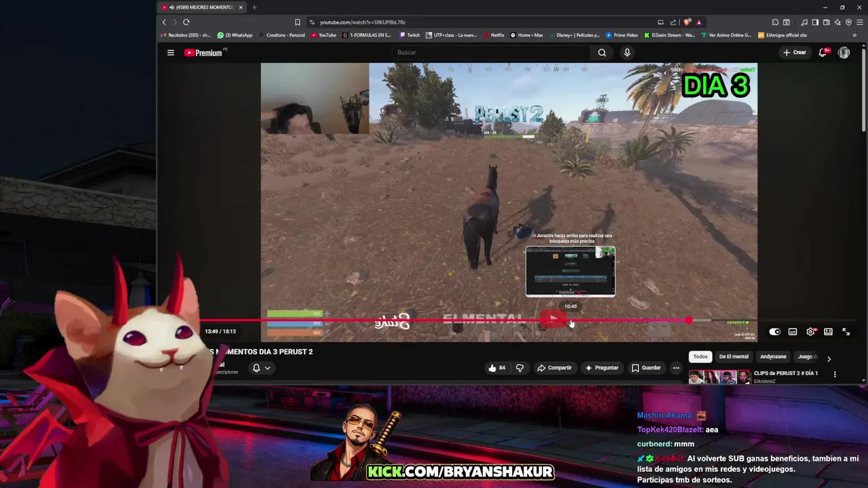Open the Home Max bookmark
Viewport: 868px width, 488px height.
click(527, 35)
